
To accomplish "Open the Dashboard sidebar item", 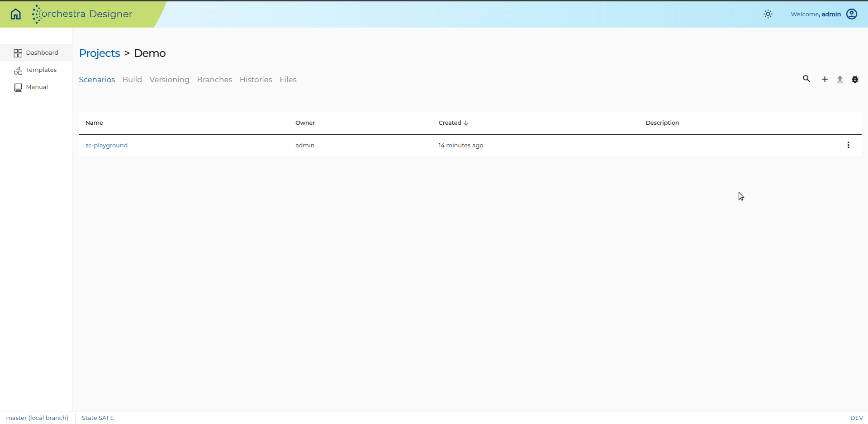I will click(36, 53).
